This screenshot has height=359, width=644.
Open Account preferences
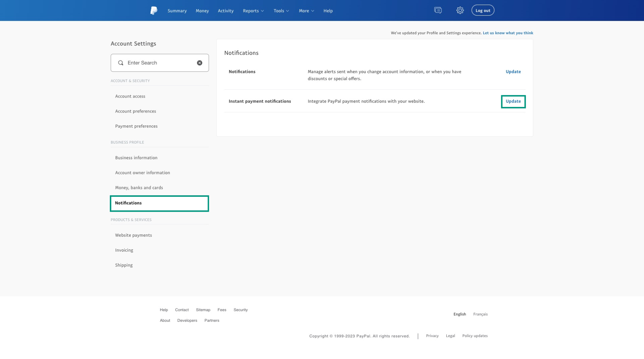[x=136, y=111]
